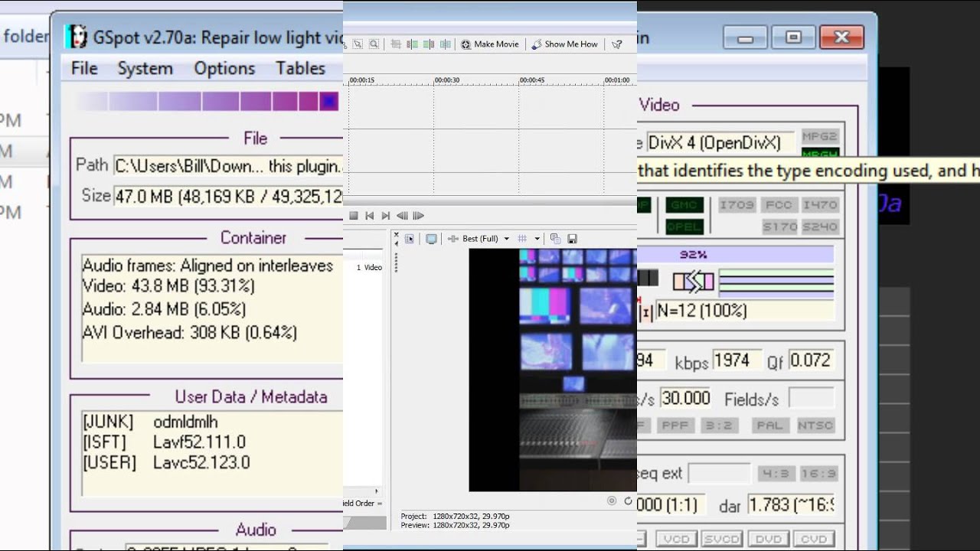Select the ISFT Lavf52.111.0 metadata row

[x=164, y=442]
